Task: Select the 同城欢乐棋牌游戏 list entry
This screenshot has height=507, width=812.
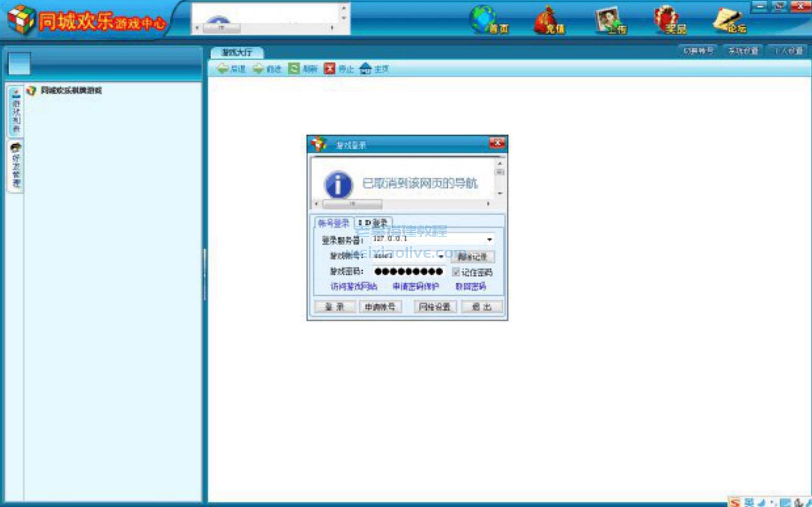Action: click(71, 90)
